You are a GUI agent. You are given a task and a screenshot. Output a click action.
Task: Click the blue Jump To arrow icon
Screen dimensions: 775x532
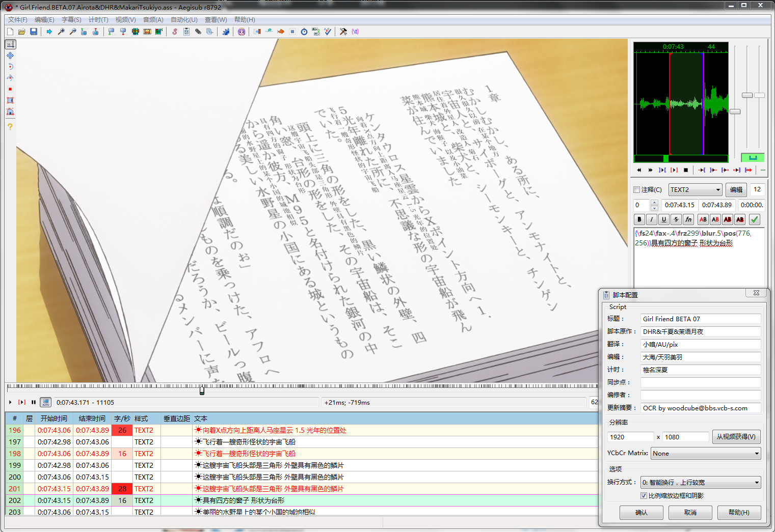point(49,32)
